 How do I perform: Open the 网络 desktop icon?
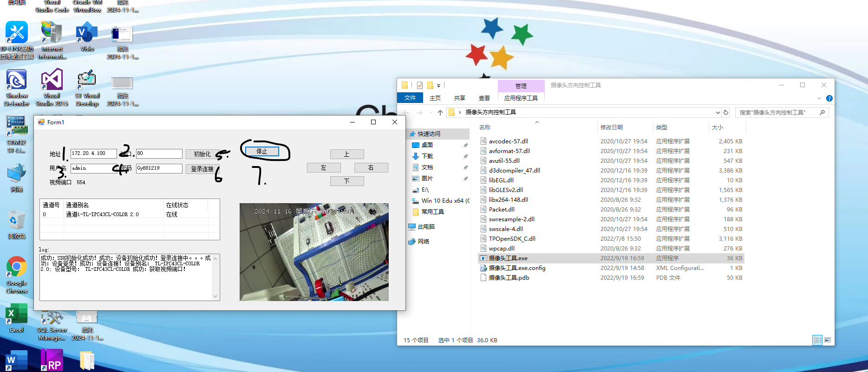coord(17,178)
